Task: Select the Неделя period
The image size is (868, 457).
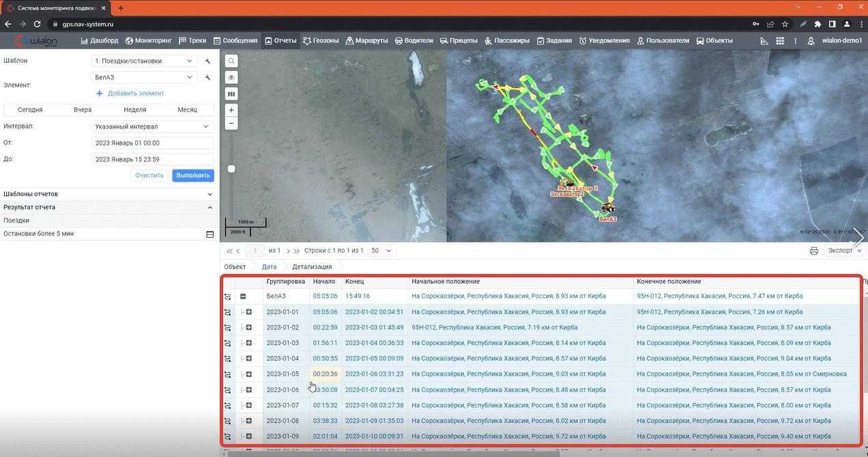Action: pos(135,109)
